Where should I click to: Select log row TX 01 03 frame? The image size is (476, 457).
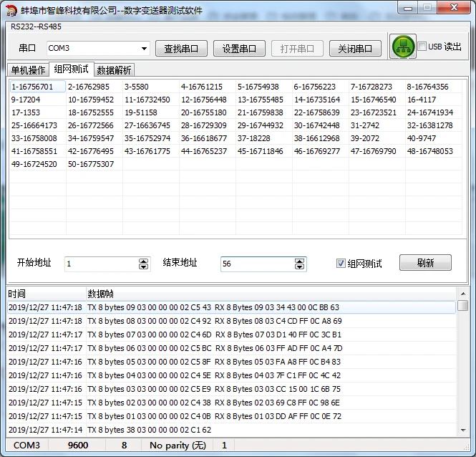[231, 416]
